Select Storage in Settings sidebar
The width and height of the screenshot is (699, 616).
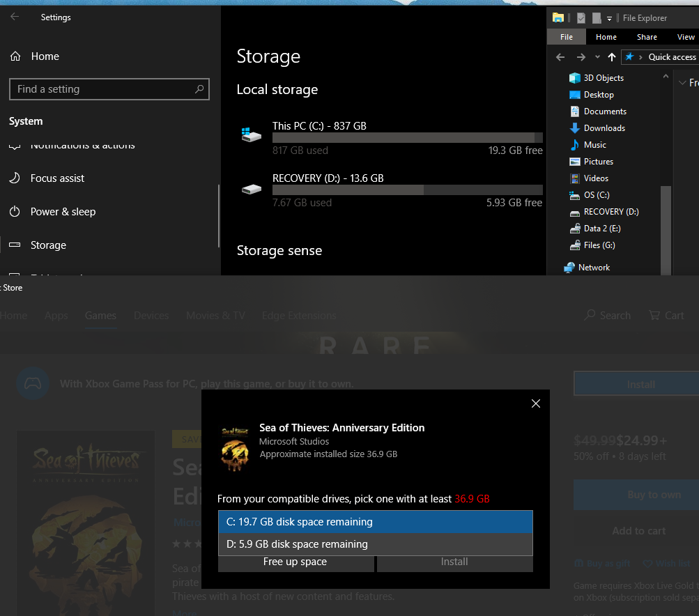pos(38,245)
